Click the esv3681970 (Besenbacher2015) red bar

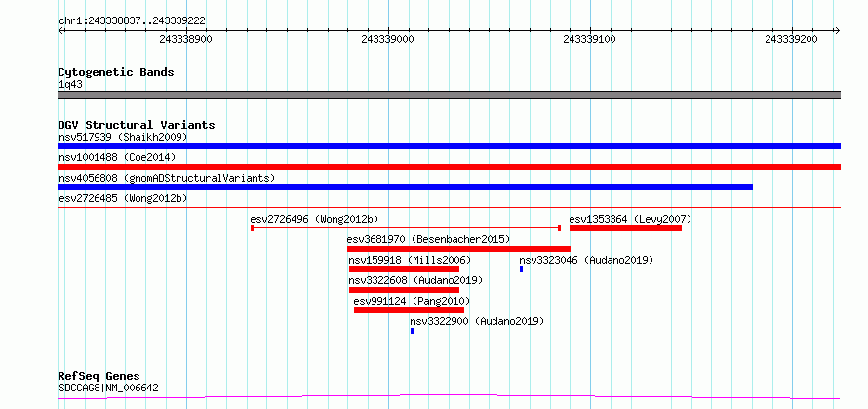click(x=458, y=249)
